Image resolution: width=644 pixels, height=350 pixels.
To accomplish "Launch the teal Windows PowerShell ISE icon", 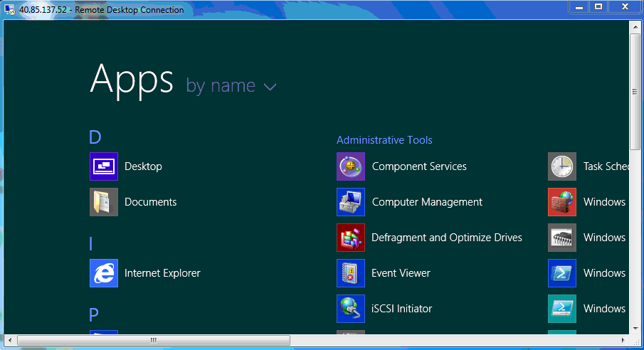I will [x=562, y=309].
